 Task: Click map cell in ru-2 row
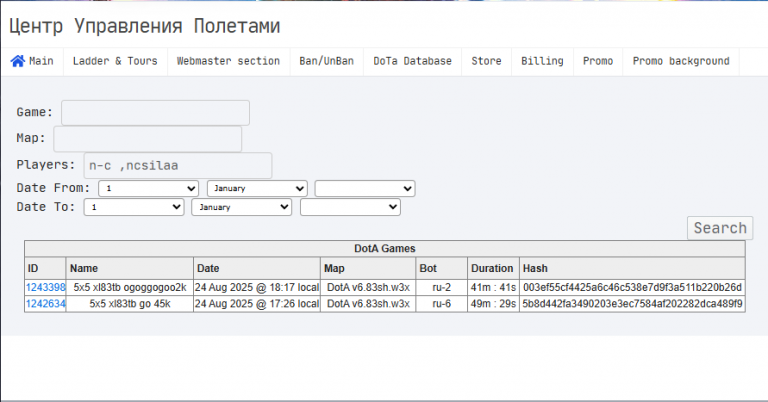[368, 287]
